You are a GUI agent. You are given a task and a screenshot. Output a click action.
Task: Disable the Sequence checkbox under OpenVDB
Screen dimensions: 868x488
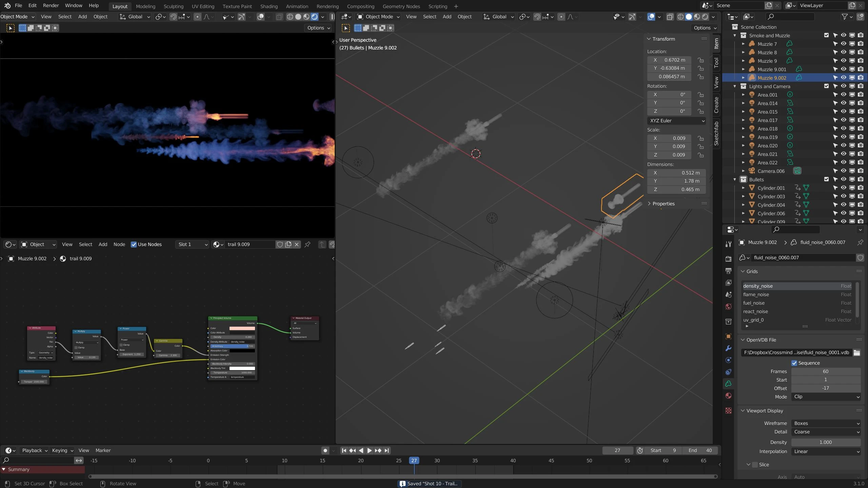(794, 363)
